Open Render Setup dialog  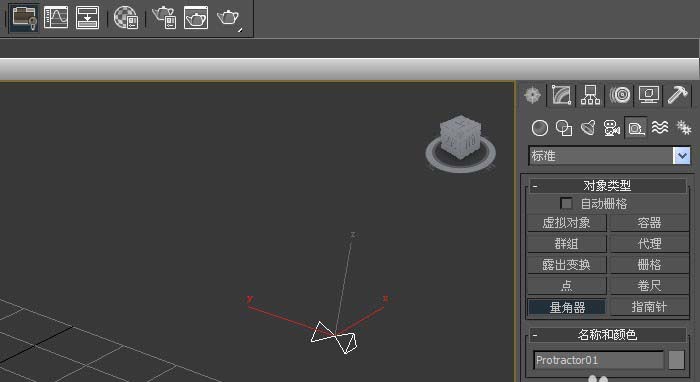click(164, 18)
